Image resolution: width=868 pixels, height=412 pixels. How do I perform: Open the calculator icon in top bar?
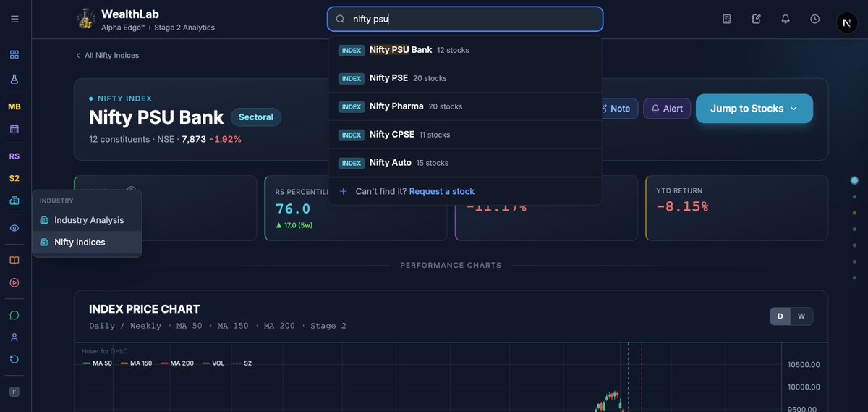pos(727,19)
